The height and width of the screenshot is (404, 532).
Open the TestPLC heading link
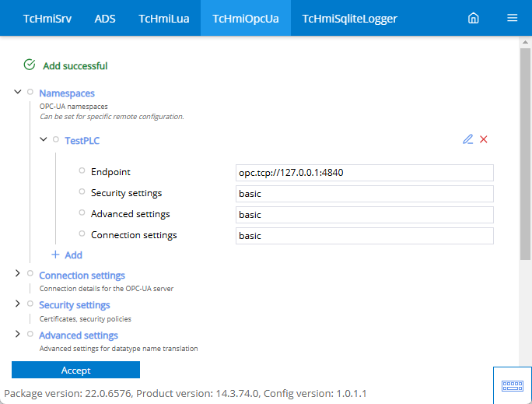tap(82, 141)
